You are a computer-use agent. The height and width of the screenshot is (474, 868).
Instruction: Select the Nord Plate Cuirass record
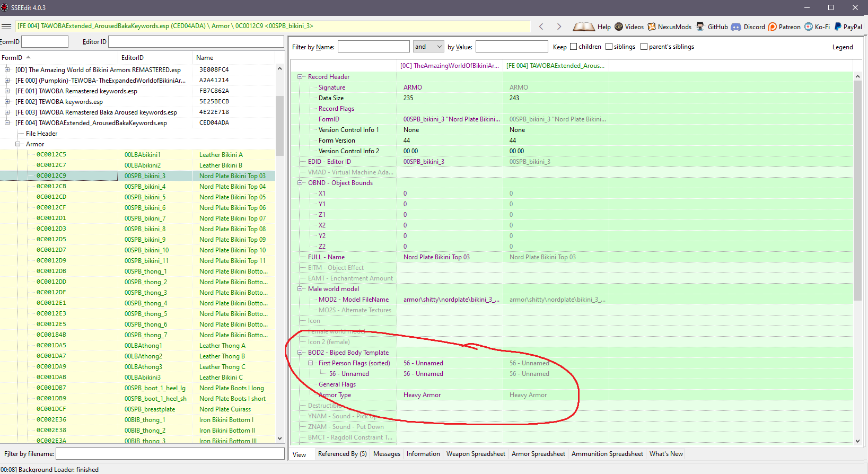[138, 409]
